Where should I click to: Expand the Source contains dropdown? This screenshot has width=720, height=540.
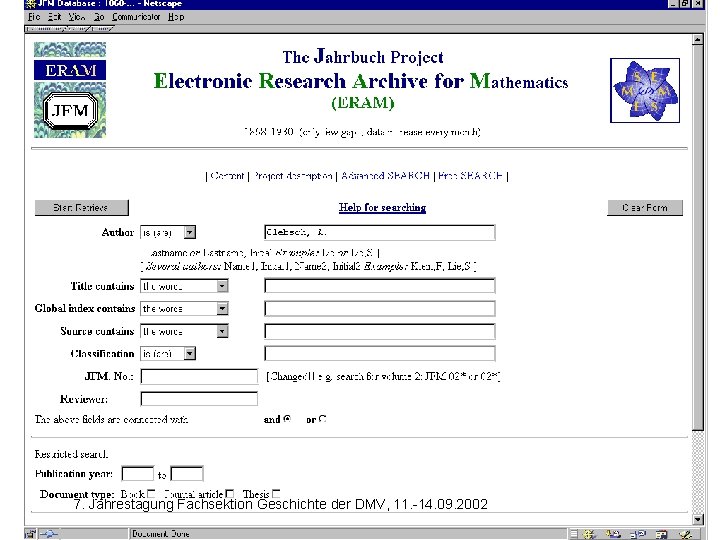click(x=222, y=332)
